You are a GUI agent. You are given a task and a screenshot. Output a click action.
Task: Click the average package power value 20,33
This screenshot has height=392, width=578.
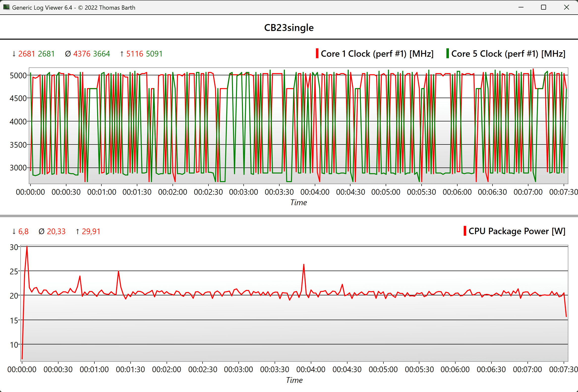56,231
